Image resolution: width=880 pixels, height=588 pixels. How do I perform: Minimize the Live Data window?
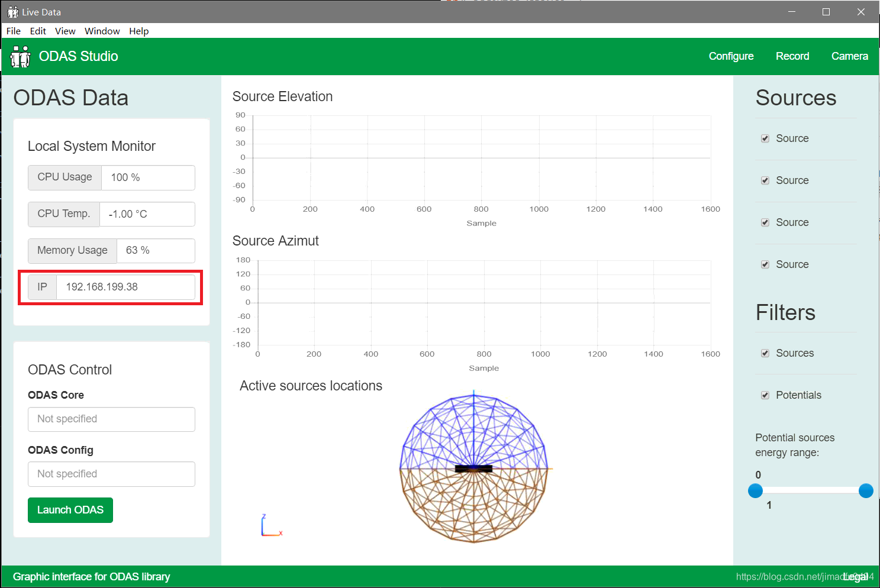tap(792, 12)
